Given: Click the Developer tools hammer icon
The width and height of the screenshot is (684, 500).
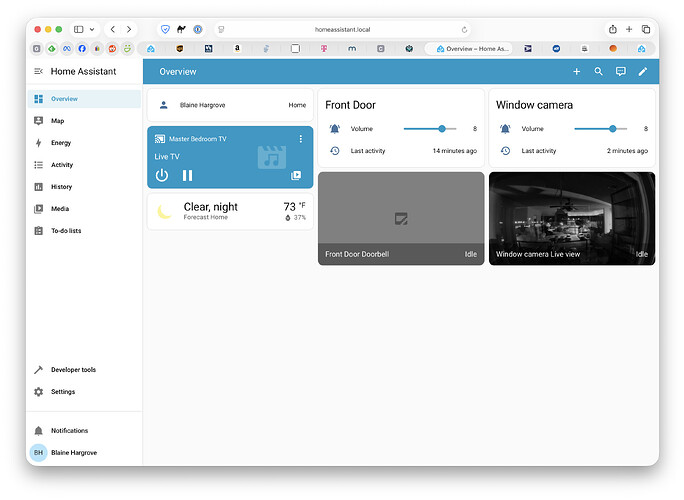Looking at the screenshot, I should [38, 370].
